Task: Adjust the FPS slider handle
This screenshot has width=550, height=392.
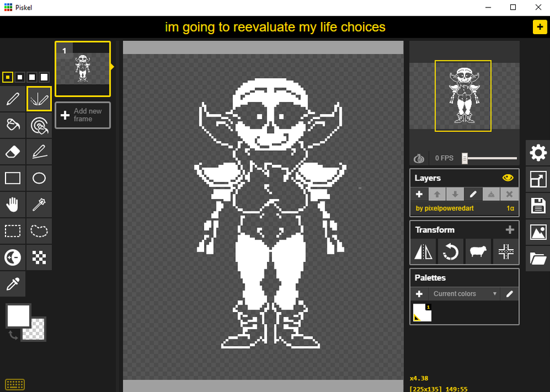Action: [465, 158]
